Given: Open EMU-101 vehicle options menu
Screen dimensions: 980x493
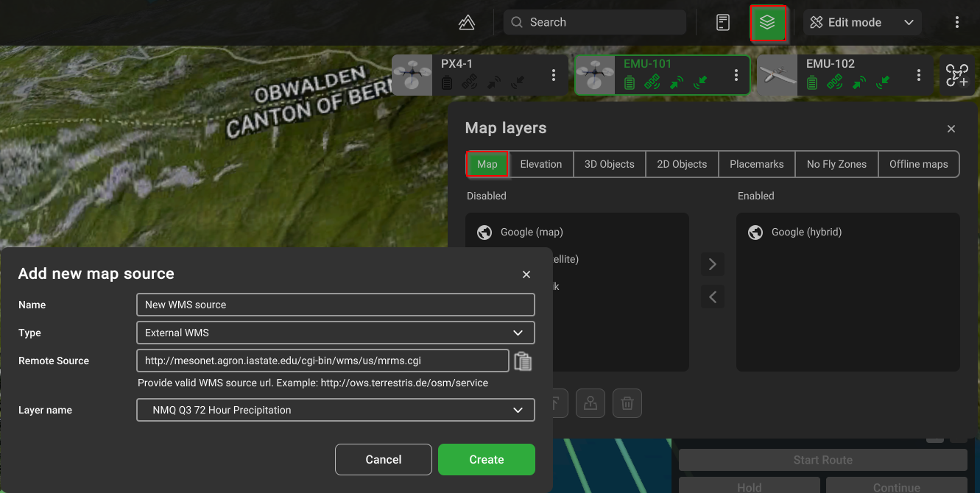Looking at the screenshot, I should coord(736,75).
